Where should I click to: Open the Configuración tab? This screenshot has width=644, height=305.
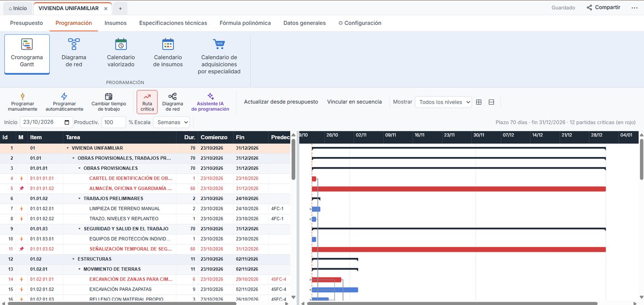360,23
